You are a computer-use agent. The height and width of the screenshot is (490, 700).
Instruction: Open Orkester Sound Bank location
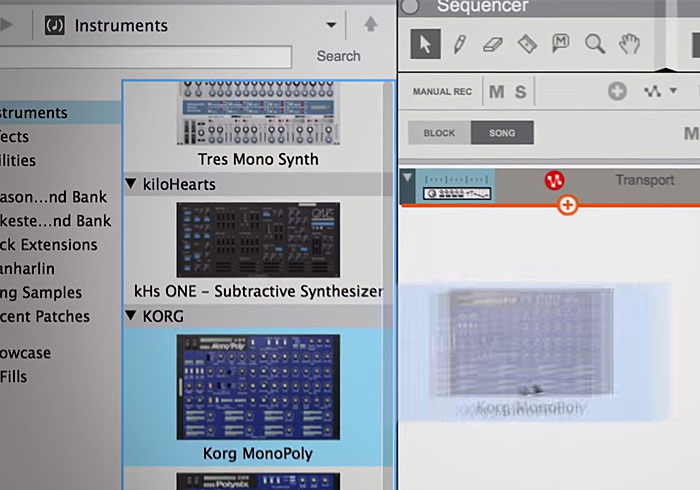(55, 220)
